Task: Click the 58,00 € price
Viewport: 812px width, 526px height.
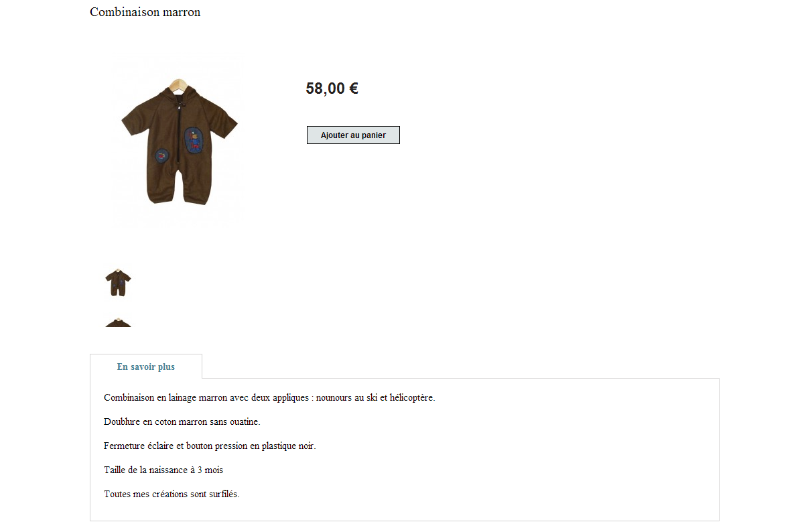Action: click(x=332, y=88)
